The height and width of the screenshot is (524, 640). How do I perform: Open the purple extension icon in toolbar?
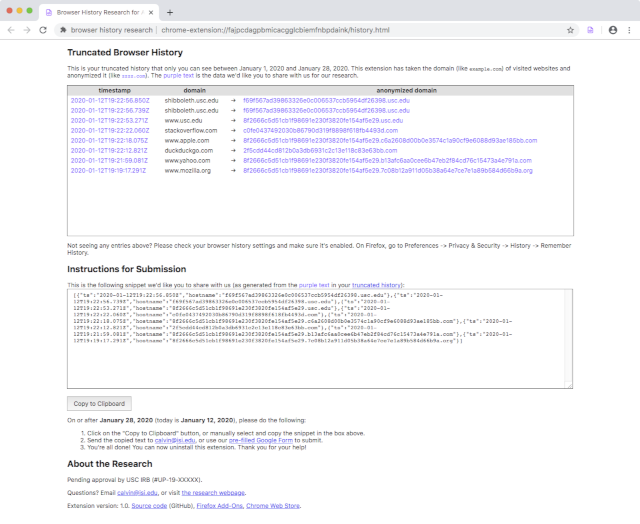coord(590,30)
